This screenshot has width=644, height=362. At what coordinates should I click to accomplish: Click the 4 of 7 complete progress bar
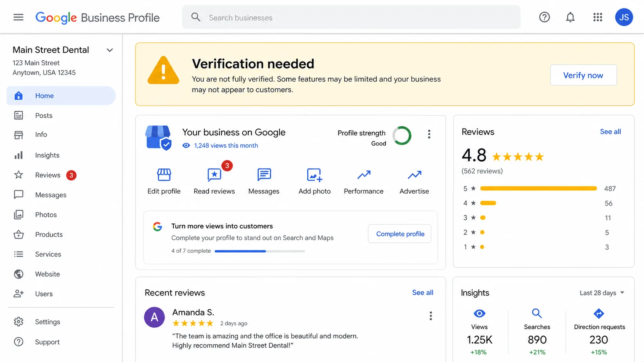click(x=260, y=251)
